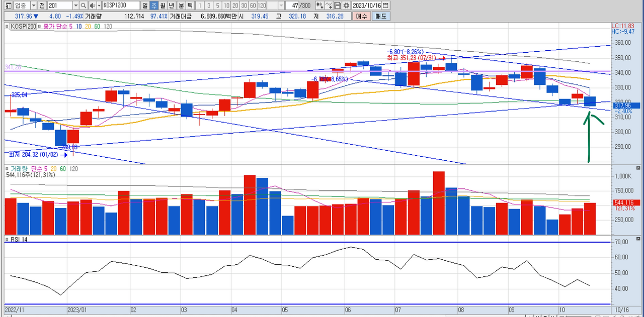The image size is (644, 317).
Task: Expand the arrow beside the speaker icon
Action: 99,5
